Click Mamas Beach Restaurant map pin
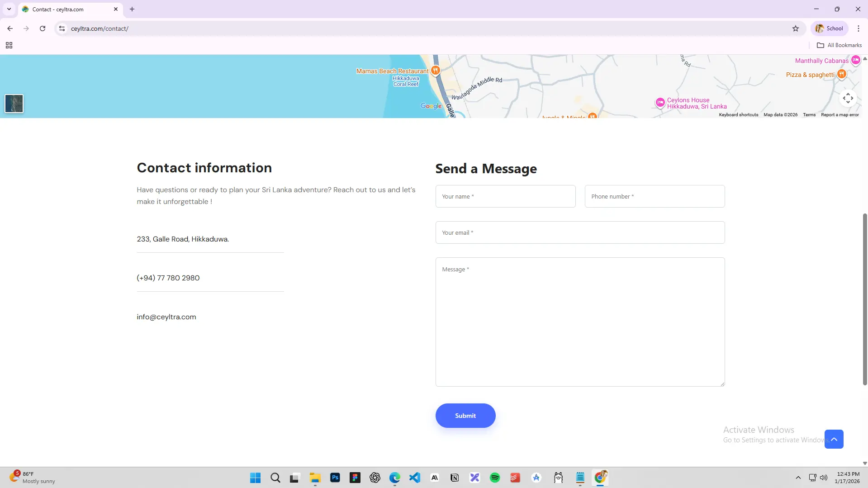868x488 pixels. click(x=435, y=70)
